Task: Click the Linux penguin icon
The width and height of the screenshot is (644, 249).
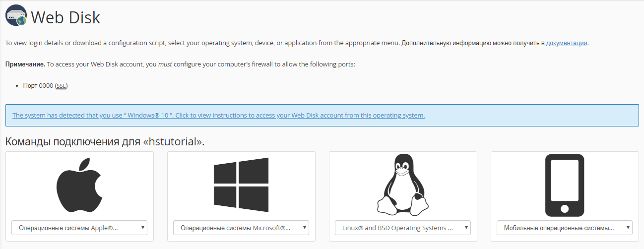Action: (402, 184)
